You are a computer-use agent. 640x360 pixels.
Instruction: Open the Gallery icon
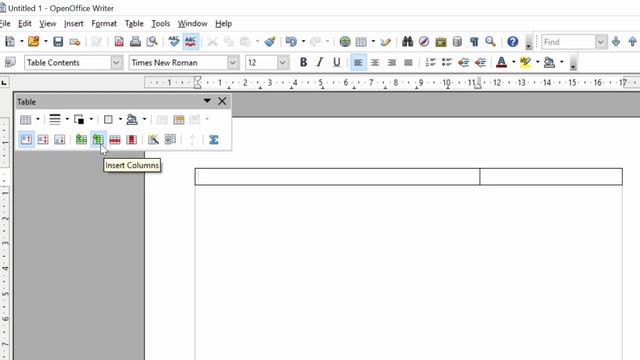pos(440,42)
